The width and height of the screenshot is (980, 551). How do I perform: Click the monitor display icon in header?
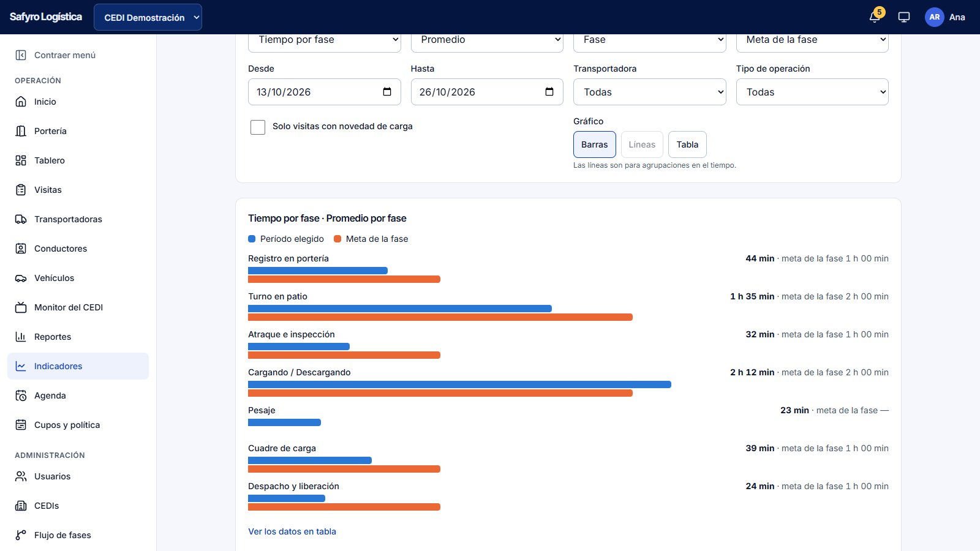click(904, 17)
